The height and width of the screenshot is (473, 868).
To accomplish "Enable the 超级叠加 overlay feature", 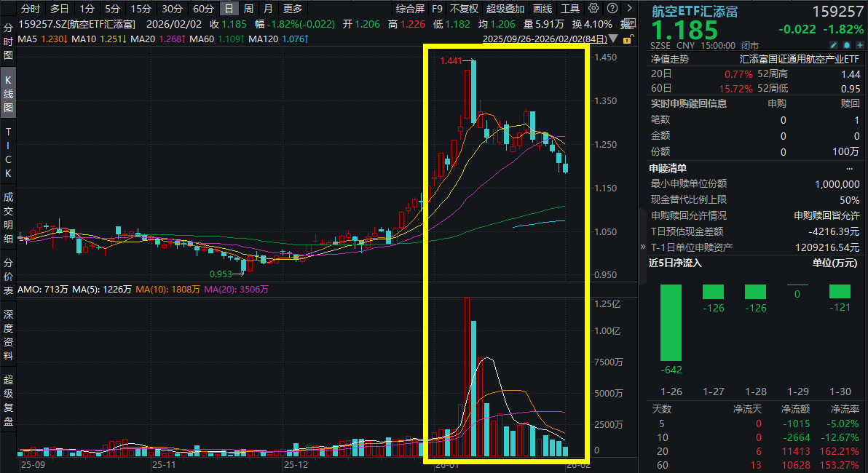I will point(504,9).
